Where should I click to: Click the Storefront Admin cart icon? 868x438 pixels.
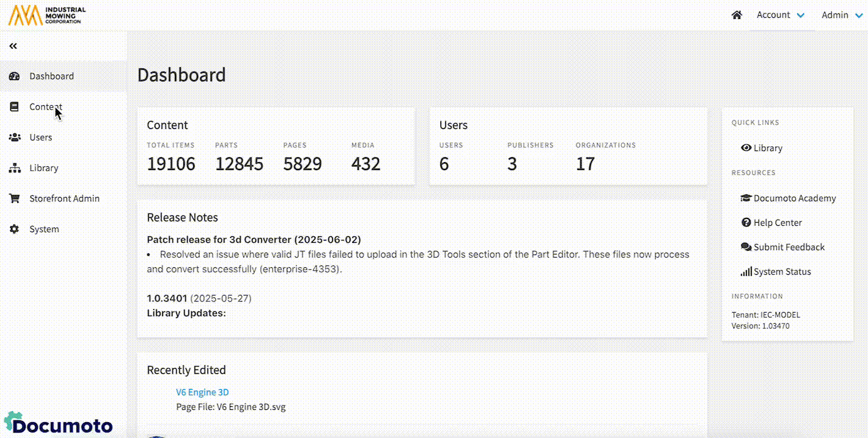15,199
